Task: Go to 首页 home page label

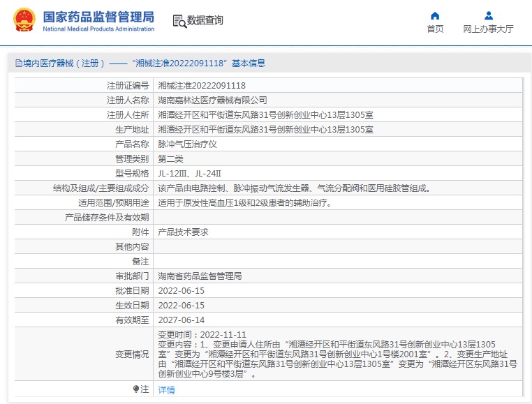Action: [x=435, y=29]
